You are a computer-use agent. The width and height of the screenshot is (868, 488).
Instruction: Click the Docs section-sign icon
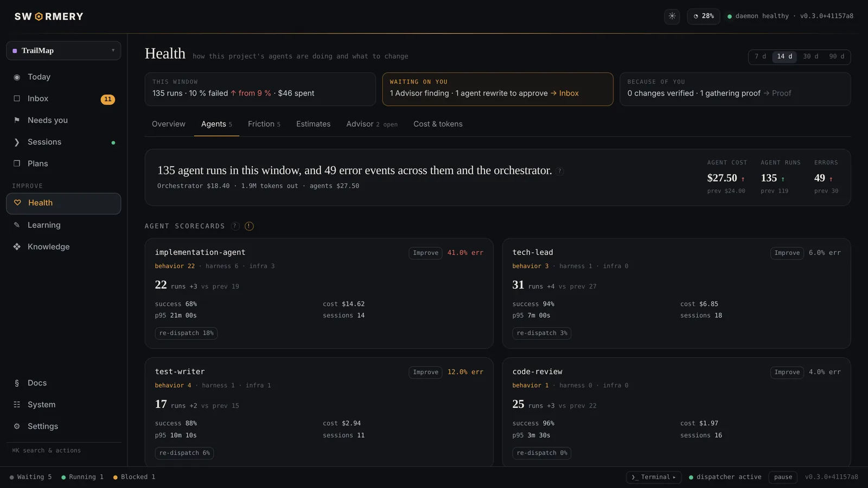pyautogui.click(x=17, y=383)
